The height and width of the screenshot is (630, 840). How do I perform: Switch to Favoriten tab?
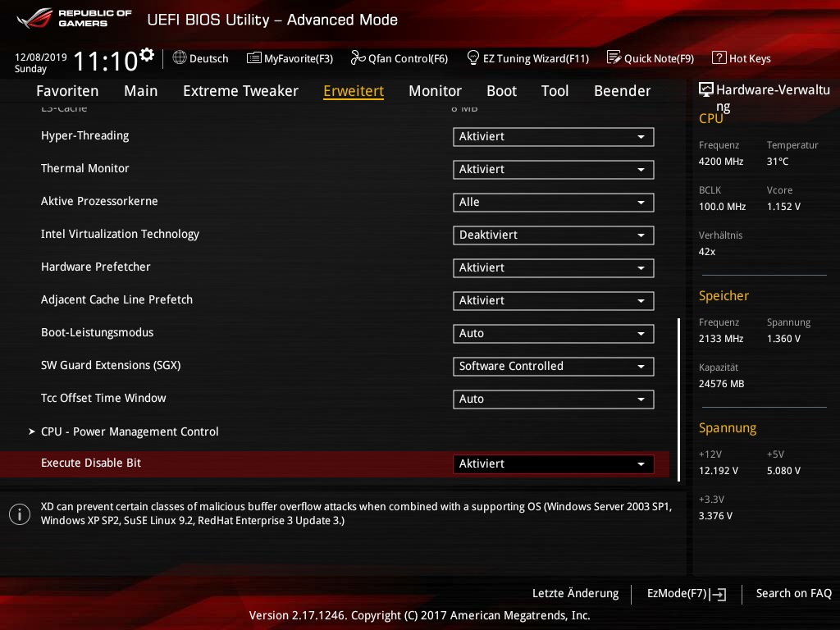[x=67, y=90]
